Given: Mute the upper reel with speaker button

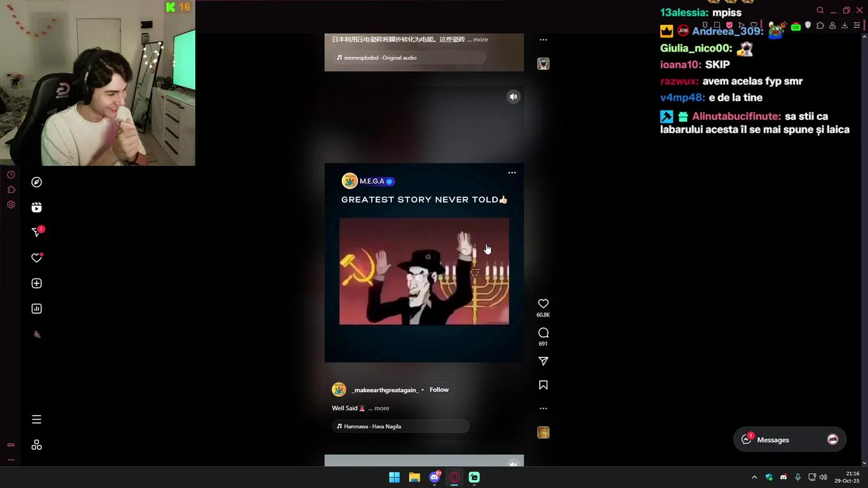Looking at the screenshot, I should (513, 97).
